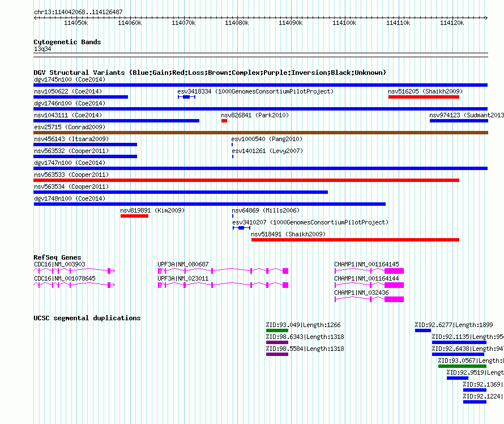
Task: Click the UPF3A|NM_023011 transcript
Action: (223, 285)
